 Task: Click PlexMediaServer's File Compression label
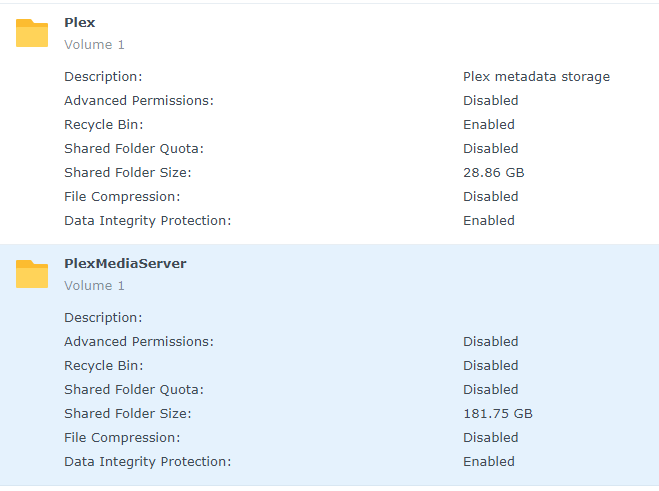click(122, 438)
